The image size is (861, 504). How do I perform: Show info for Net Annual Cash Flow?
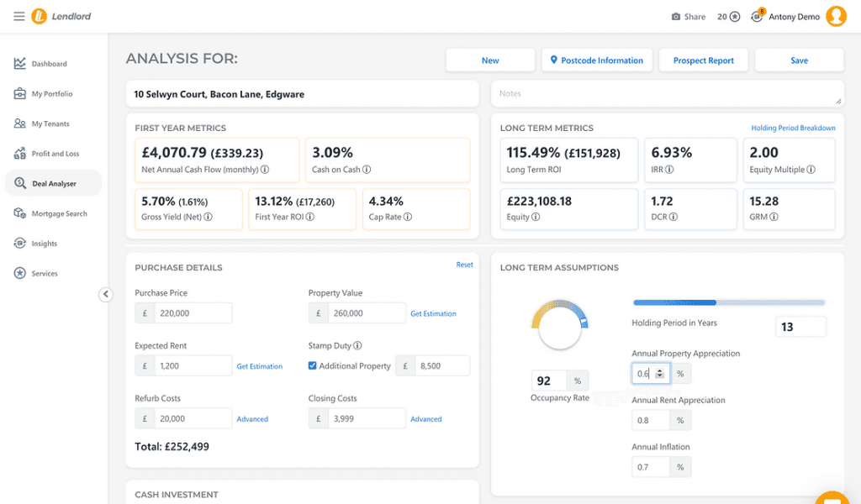(x=265, y=170)
